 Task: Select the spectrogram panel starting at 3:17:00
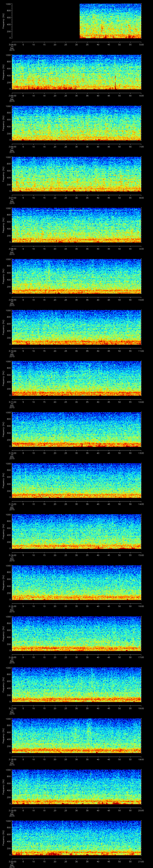tap(77, 685)
